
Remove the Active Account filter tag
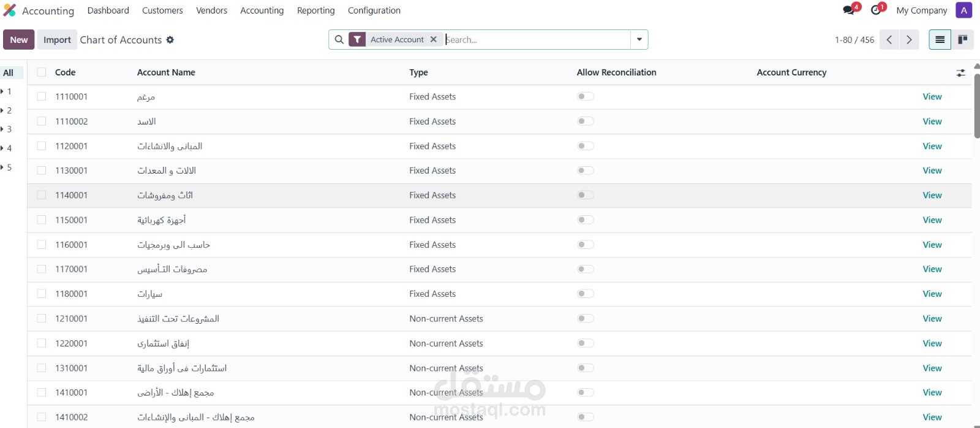(x=434, y=39)
